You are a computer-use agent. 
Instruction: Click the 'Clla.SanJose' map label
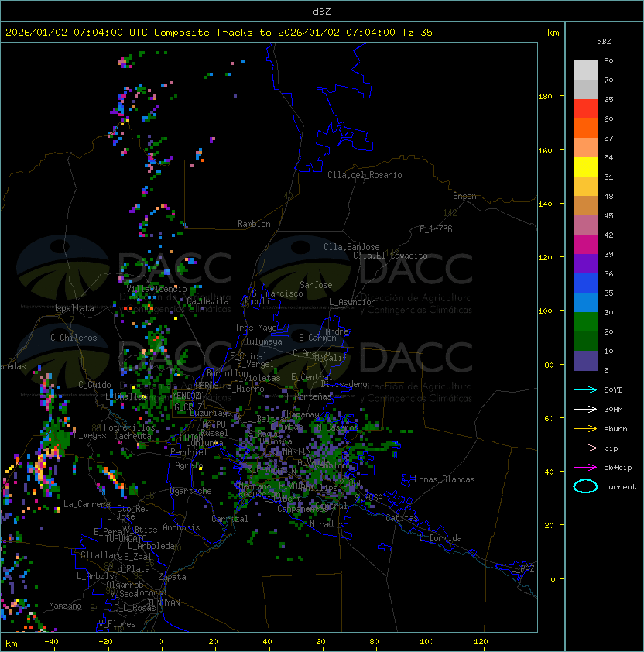point(351,247)
